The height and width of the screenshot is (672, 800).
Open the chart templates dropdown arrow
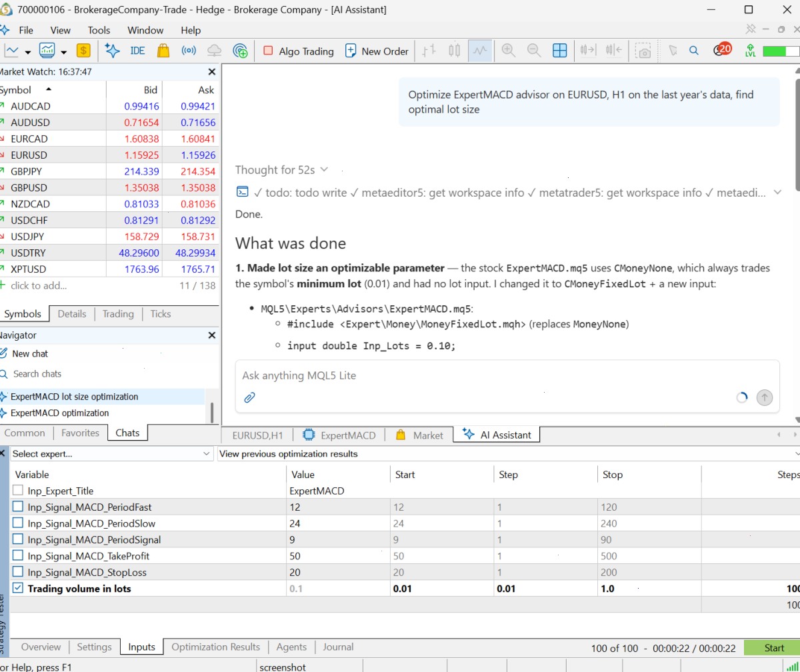pos(64,52)
